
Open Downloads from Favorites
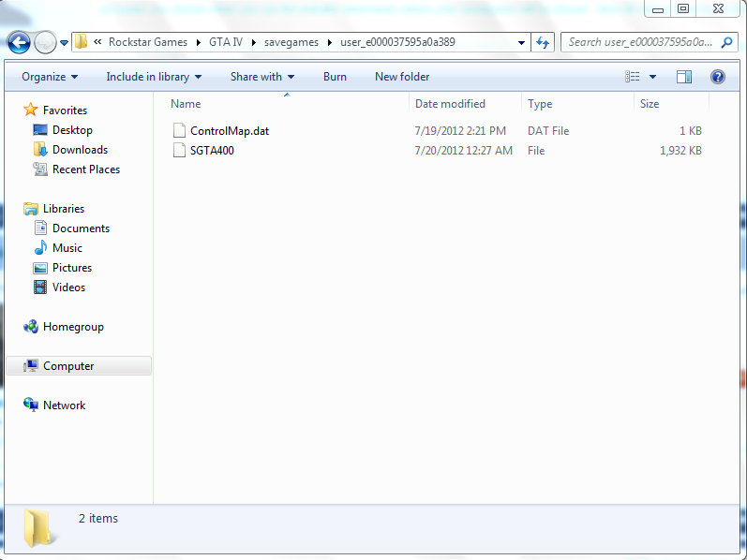point(80,150)
